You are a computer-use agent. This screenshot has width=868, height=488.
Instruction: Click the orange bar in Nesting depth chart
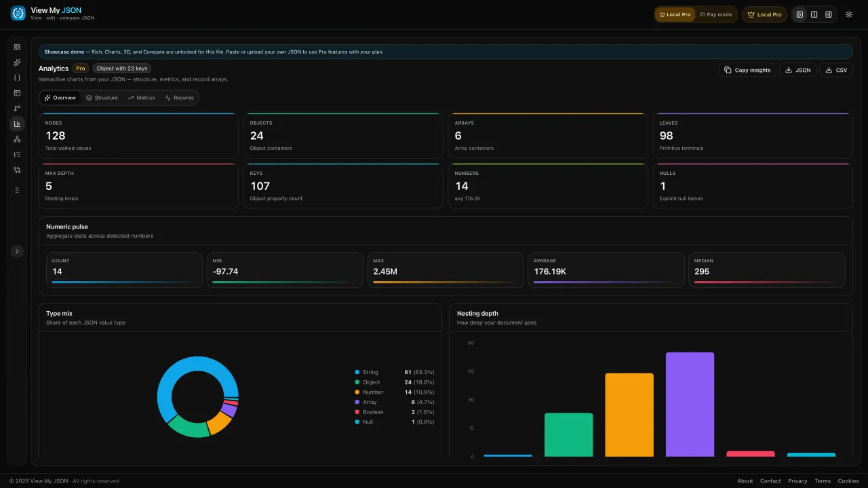click(629, 415)
